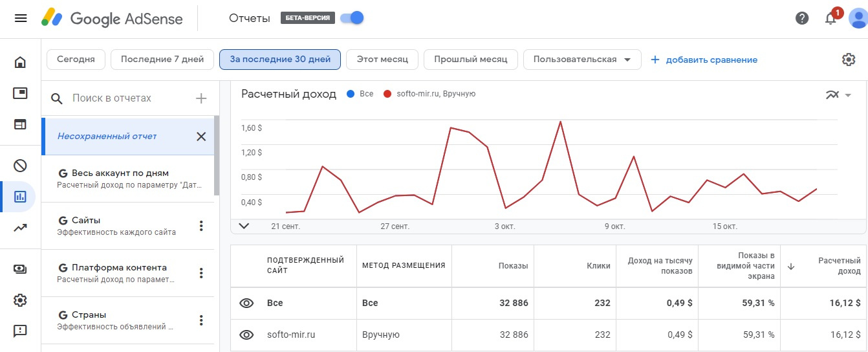
Task: Open the Optimization trend sidebar icon
Action: [20, 228]
